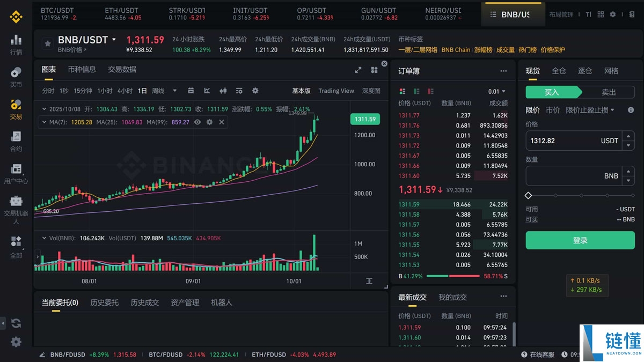Screen dimensions: 644x362
Task: Switch to the 全仓 cross margin tab
Action: [x=559, y=71]
